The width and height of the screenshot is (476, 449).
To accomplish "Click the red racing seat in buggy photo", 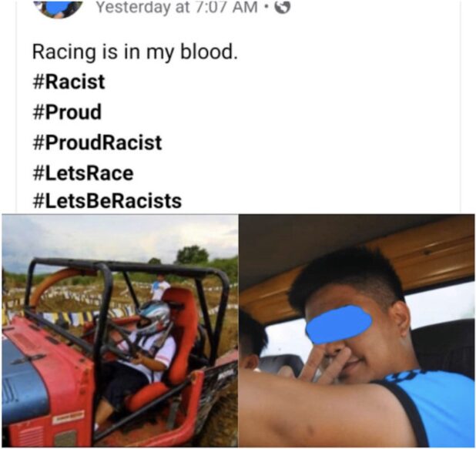I will pos(170,349).
